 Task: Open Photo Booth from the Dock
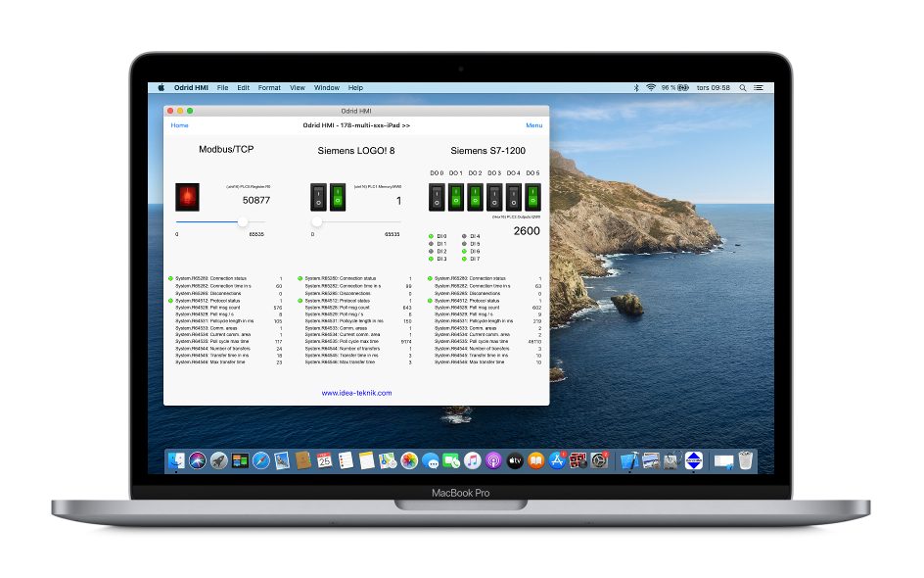578,460
